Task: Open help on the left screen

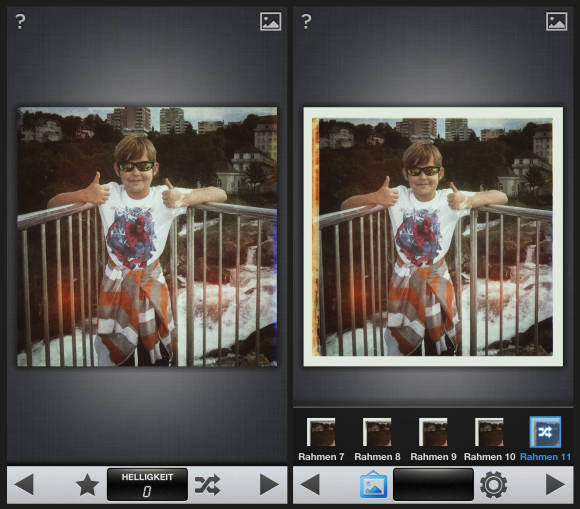Action: 20,21
